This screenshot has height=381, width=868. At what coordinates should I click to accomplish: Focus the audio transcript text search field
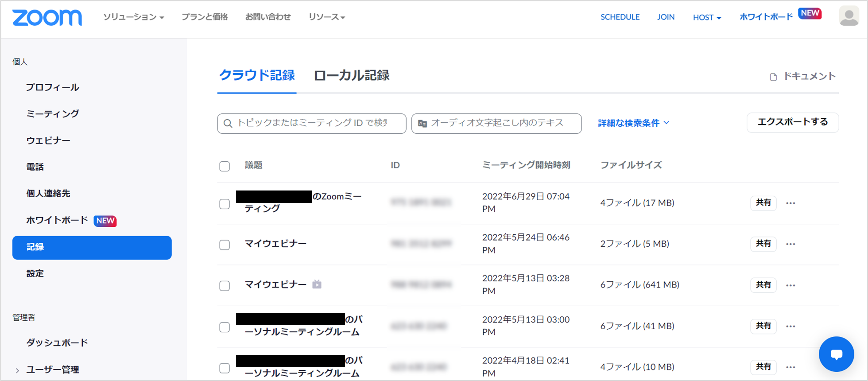coord(496,123)
